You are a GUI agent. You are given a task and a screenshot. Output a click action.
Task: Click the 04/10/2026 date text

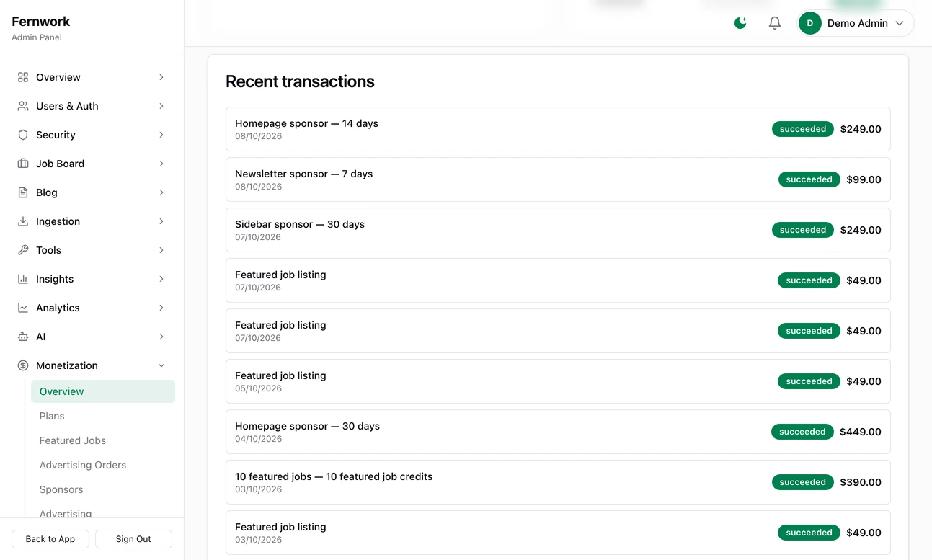tap(258, 439)
